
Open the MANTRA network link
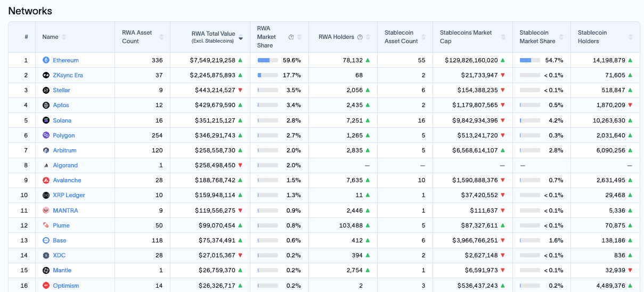tap(66, 210)
